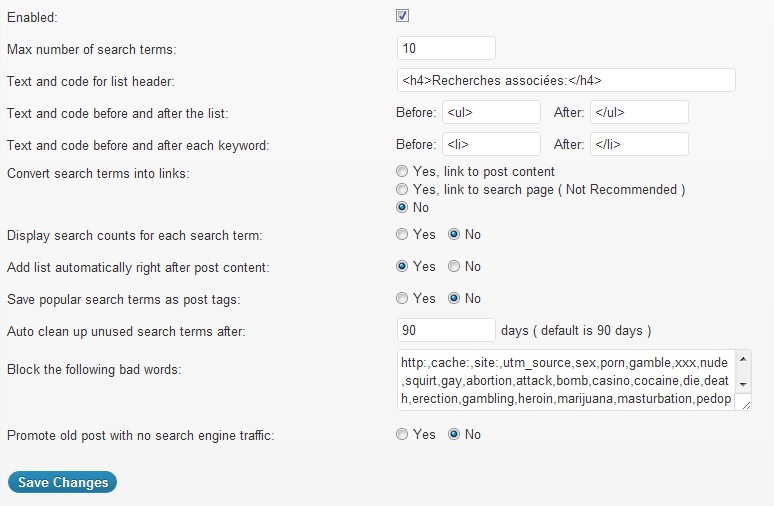Viewport: 774px width, 506px height.
Task: Click the After field containing </li>
Action: coord(639,145)
